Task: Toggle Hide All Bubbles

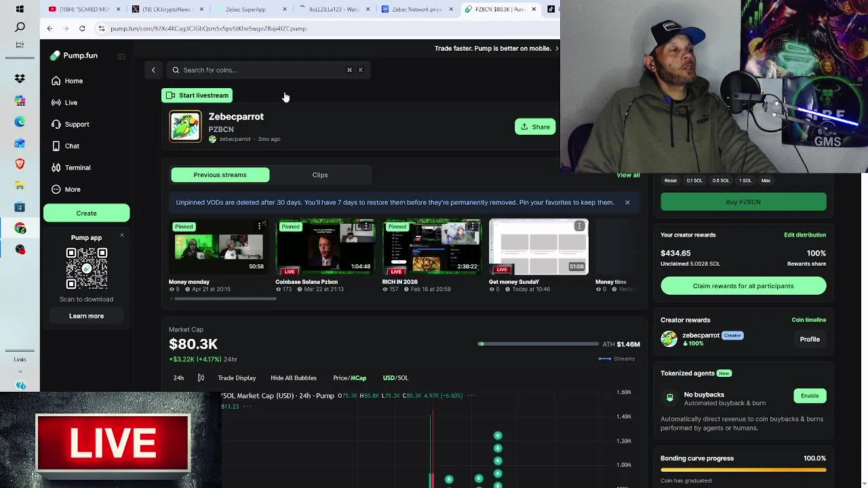Action: pyautogui.click(x=294, y=378)
